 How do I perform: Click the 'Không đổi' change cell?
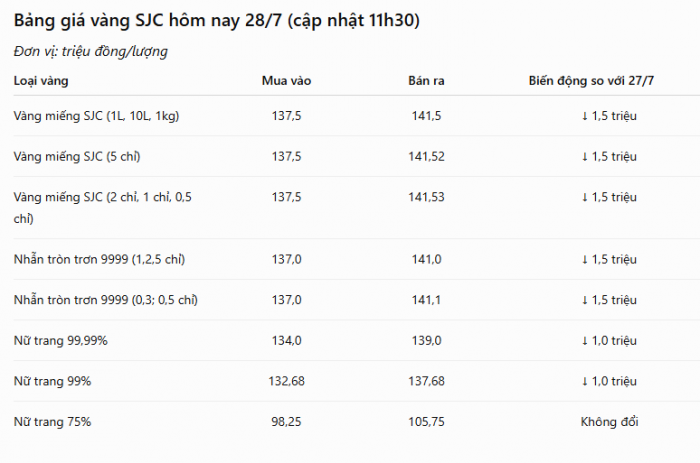tap(609, 422)
